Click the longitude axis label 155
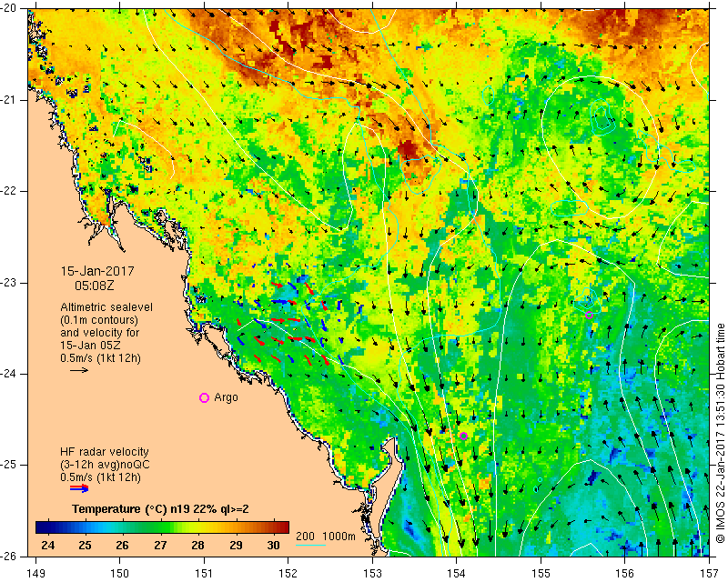Screen dimensions: 728x582 pyautogui.click(x=541, y=574)
